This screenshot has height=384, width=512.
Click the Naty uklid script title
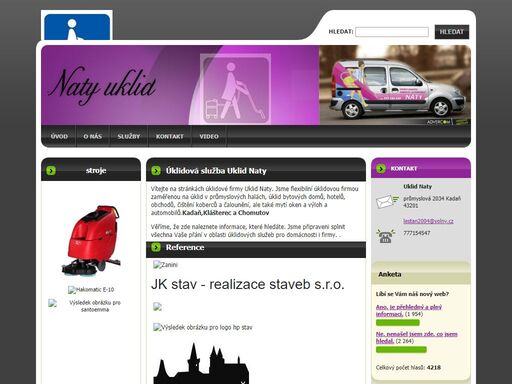click(x=102, y=85)
